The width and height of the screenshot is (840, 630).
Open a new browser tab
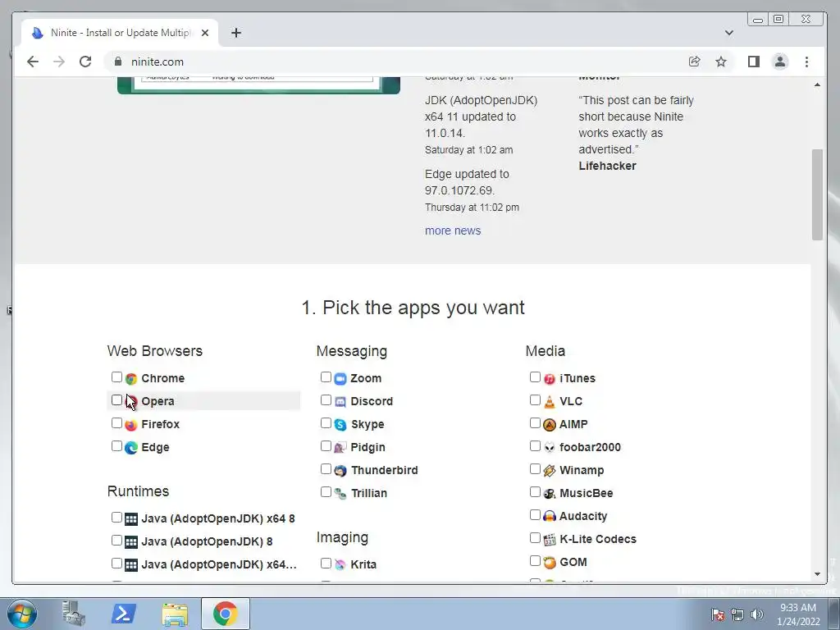click(236, 33)
